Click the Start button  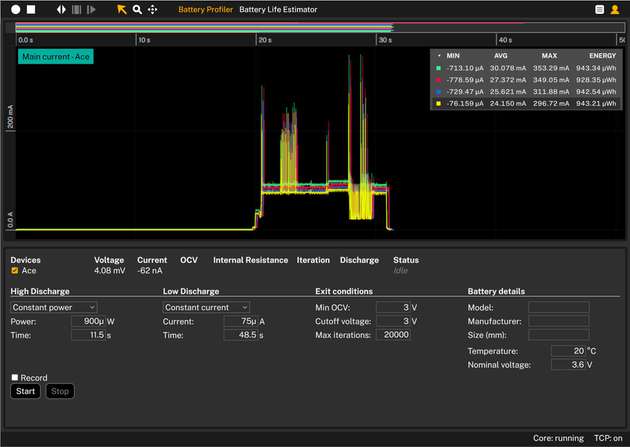[25, 391]
